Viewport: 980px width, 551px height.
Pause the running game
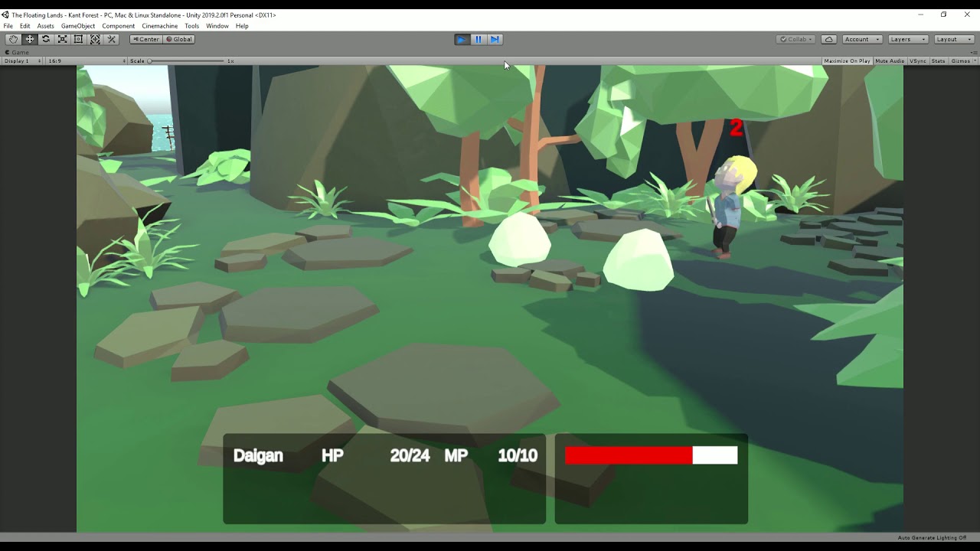[479, 39]
